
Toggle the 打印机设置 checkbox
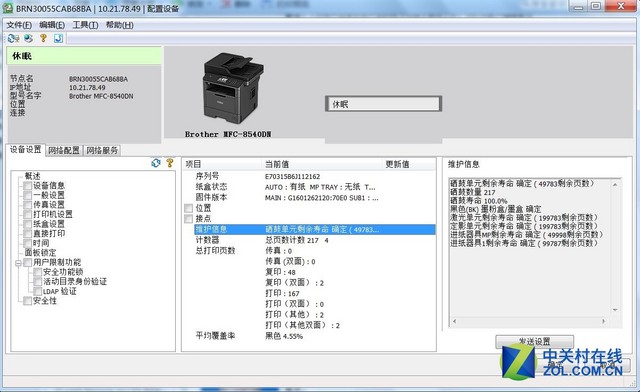27,214
